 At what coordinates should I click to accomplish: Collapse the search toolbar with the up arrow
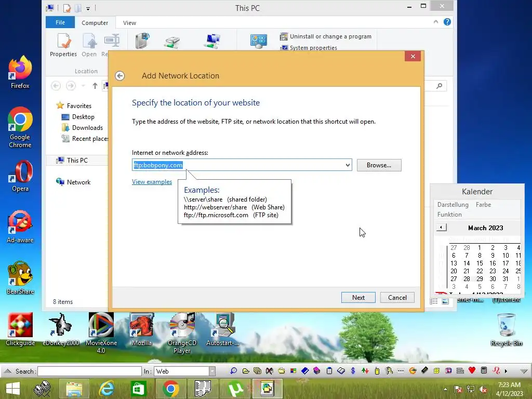7,371
